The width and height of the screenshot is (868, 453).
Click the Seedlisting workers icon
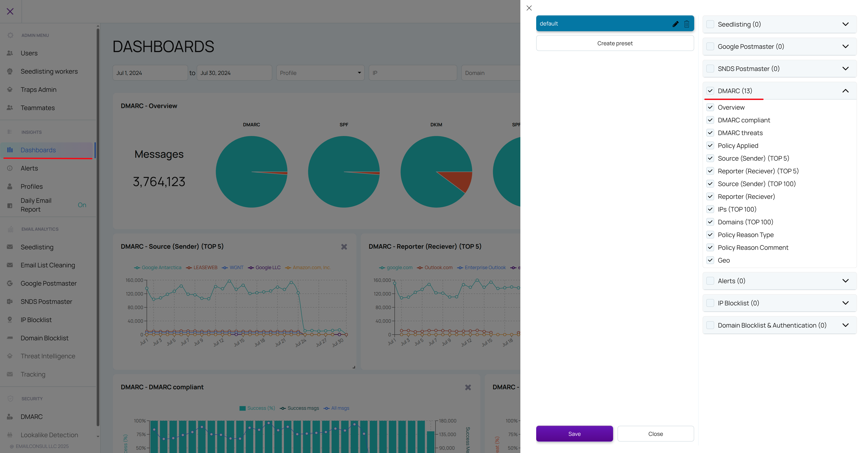10,71
